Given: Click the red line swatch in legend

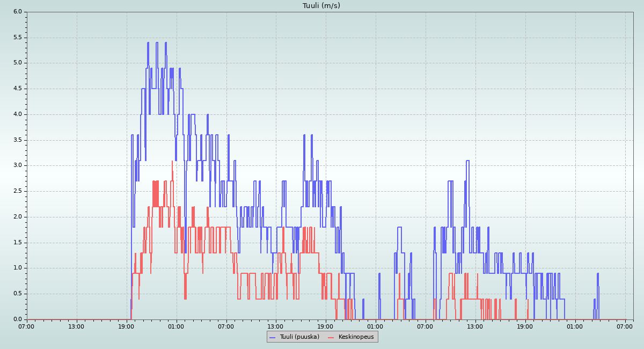Looking at the screenshot, I should click(331, 337).
